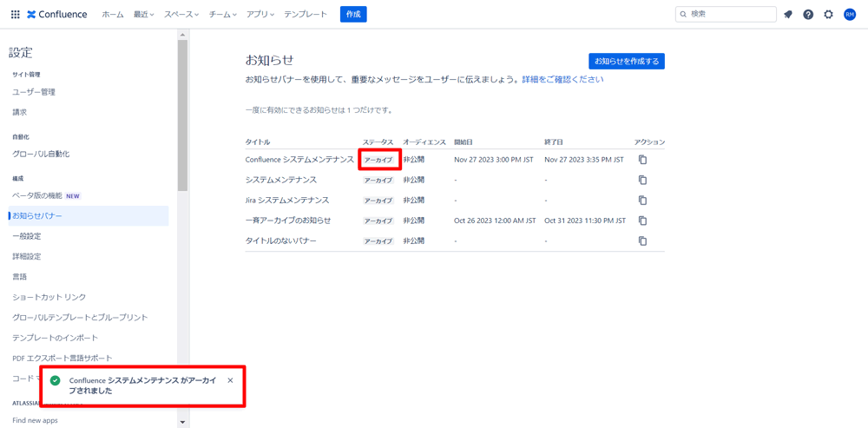The height and width of the screenshot is (428, 868).
Task: Expand the アプリ dropdown menu
Action: [260, 15]
